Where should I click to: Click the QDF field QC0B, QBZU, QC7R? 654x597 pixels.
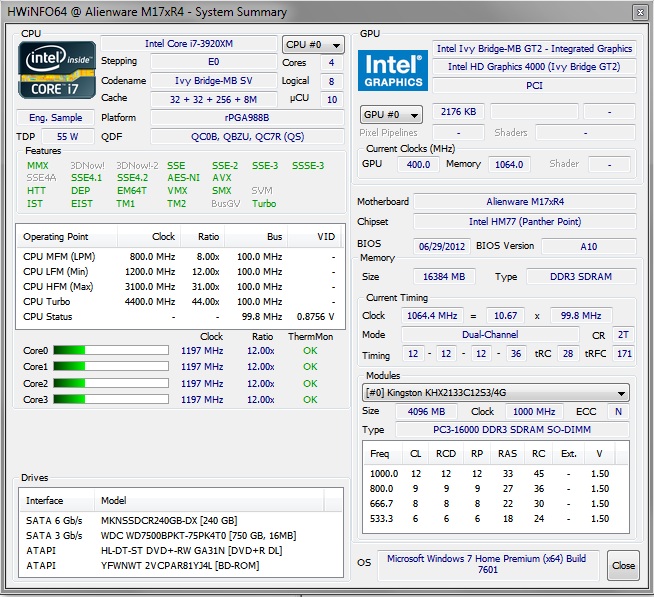point(247,137)
